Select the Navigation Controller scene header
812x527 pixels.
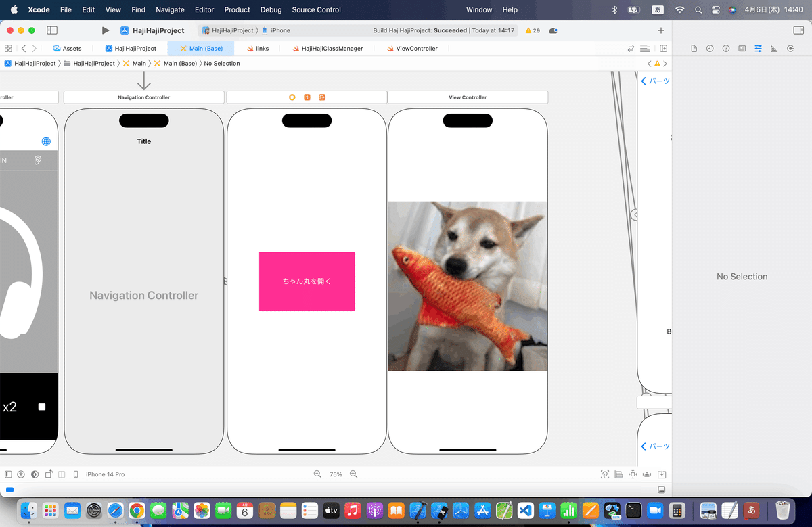point(143,97)
